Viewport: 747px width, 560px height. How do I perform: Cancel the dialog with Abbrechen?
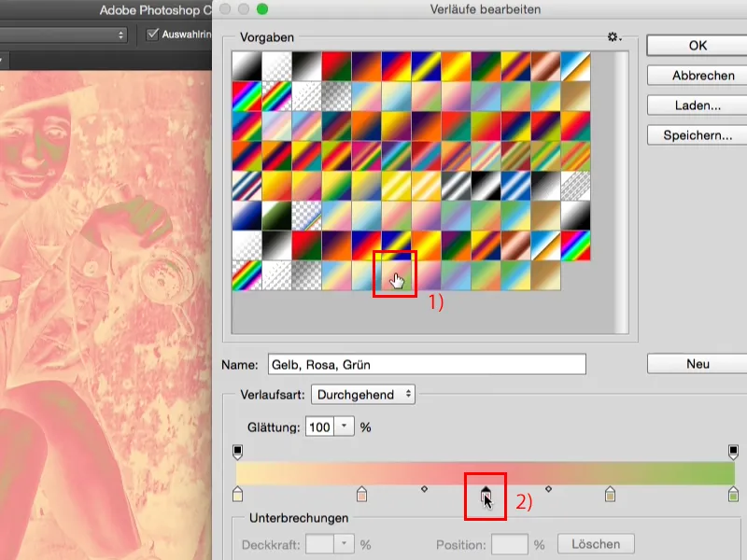[x=696, y=75]
